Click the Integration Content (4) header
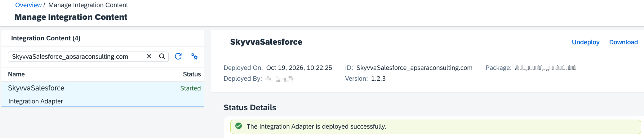644x138 pixels. pos(46,38)
